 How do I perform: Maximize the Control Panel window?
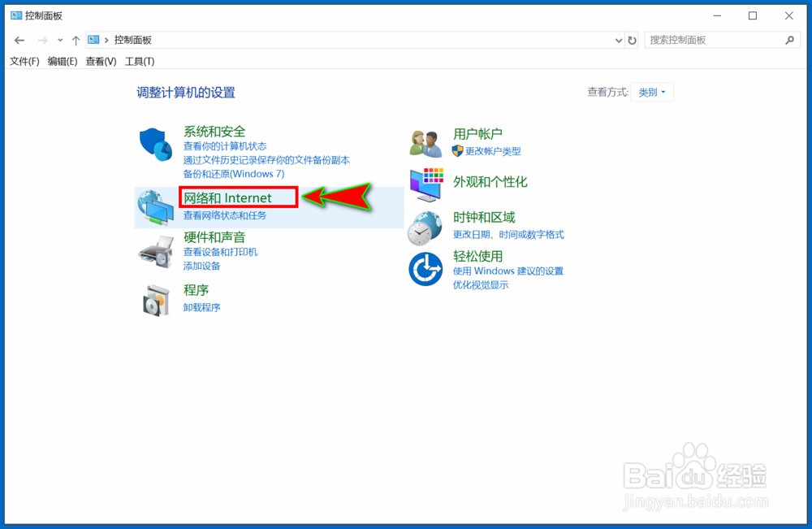point(753,15)
